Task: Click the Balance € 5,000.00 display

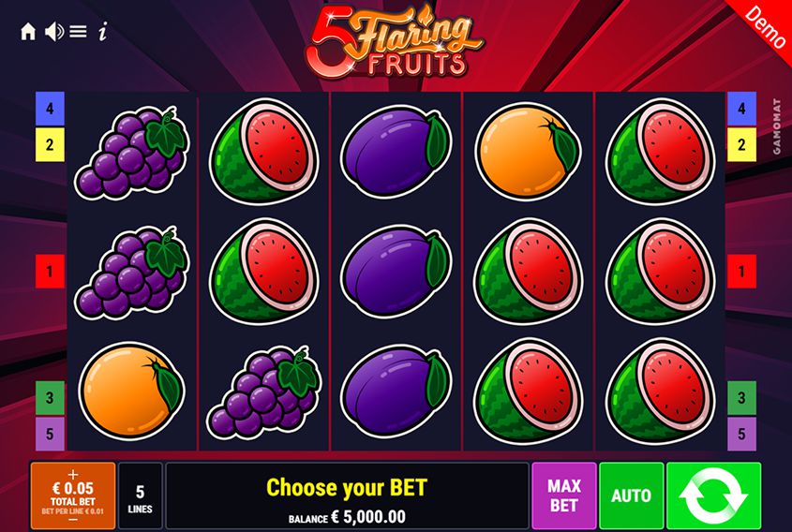Action: (347, 517)
